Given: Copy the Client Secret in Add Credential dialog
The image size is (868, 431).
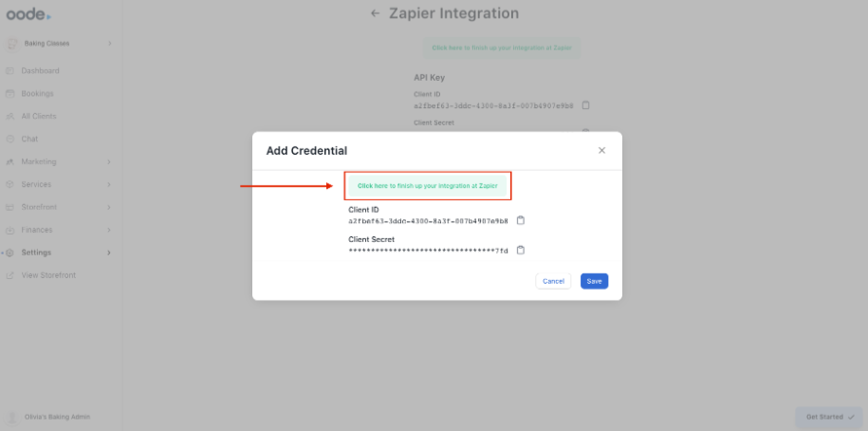Looking at the screenshot, I should (521, 251).
